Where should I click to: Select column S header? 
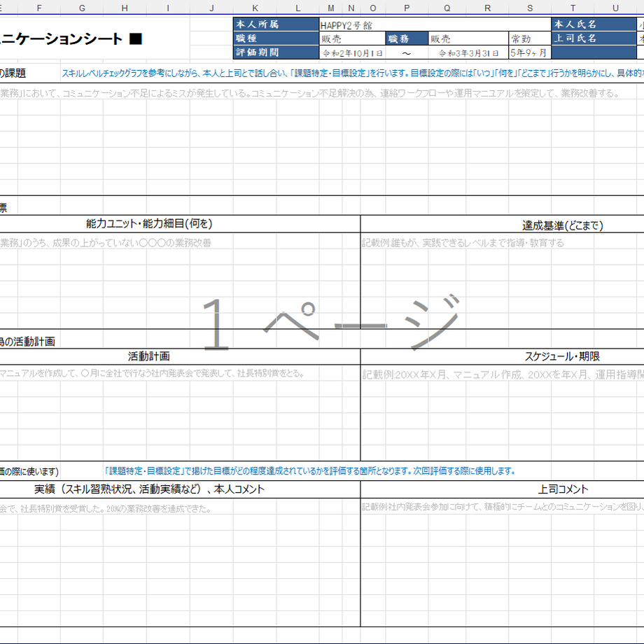530,8
